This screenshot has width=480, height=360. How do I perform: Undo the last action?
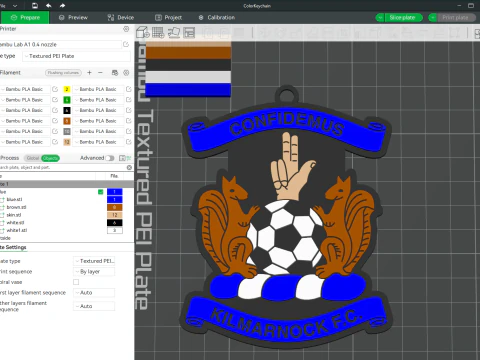(49, 5)
